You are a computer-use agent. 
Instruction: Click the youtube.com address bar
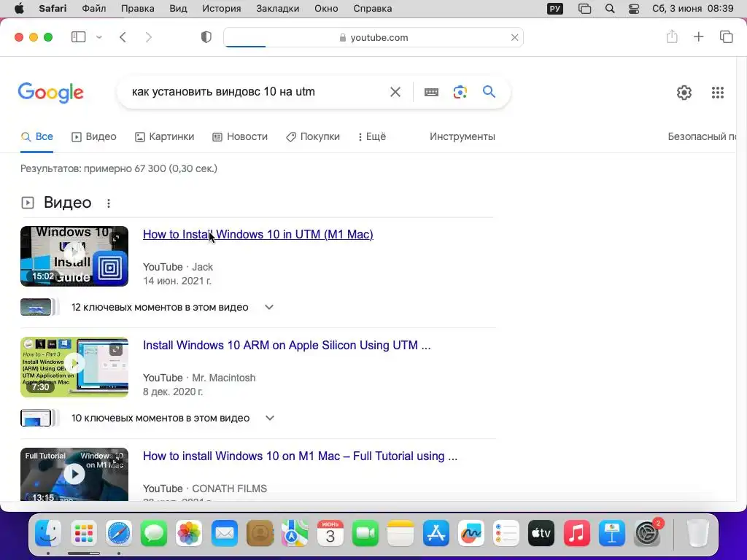tap(373, 37)
